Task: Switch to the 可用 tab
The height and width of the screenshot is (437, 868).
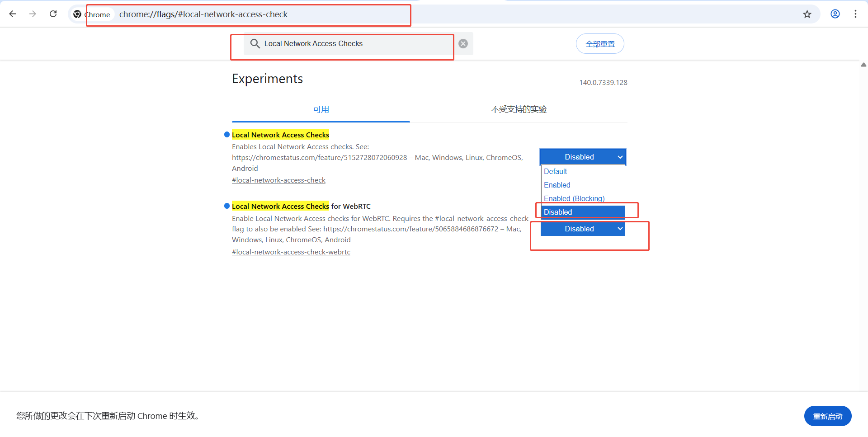Action: [x=321, y=109]
